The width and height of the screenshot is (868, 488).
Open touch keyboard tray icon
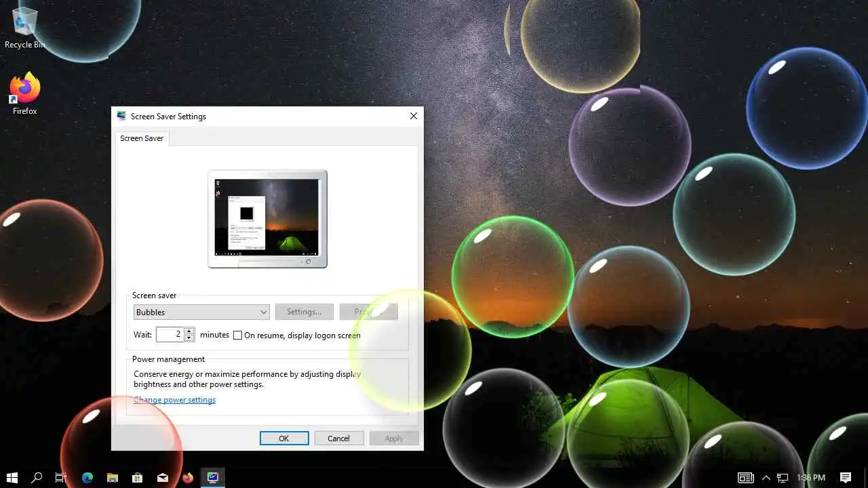746,477
